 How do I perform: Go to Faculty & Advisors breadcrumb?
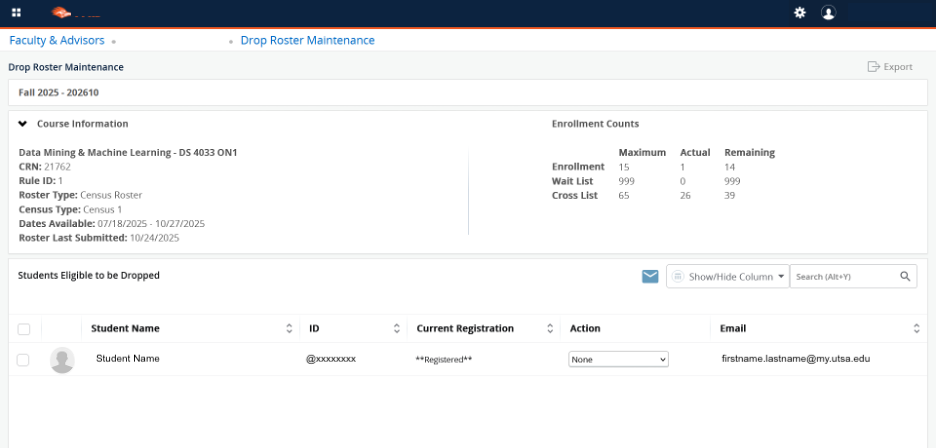59,41
